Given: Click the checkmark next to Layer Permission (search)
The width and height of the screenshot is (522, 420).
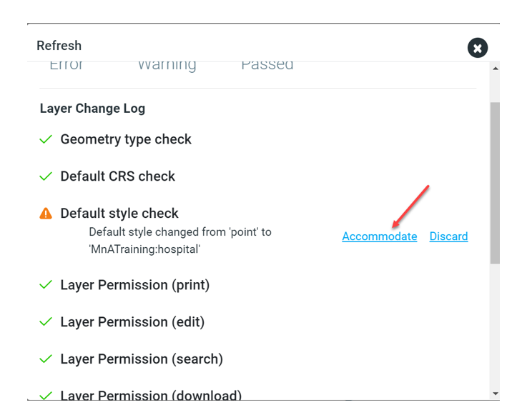Looking at the screenshot, I should tap(46, 359).
